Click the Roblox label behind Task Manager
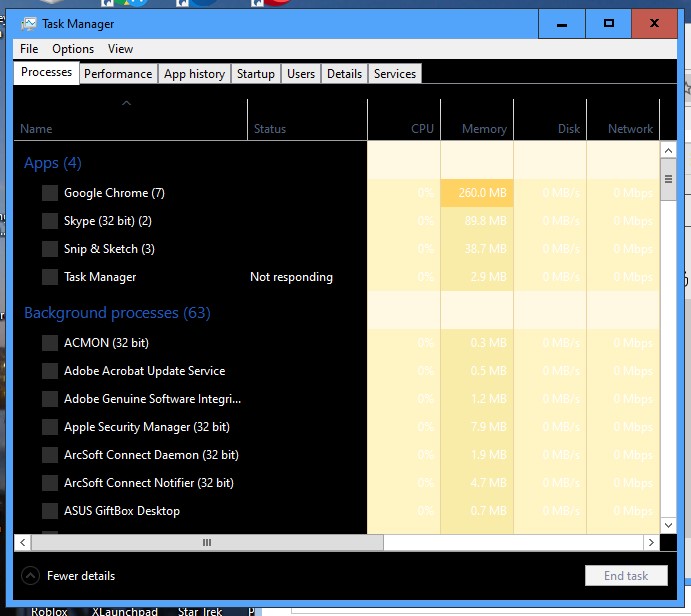This screenshot has height=616, width=691. pyautogui.click(x=49, y=611)
